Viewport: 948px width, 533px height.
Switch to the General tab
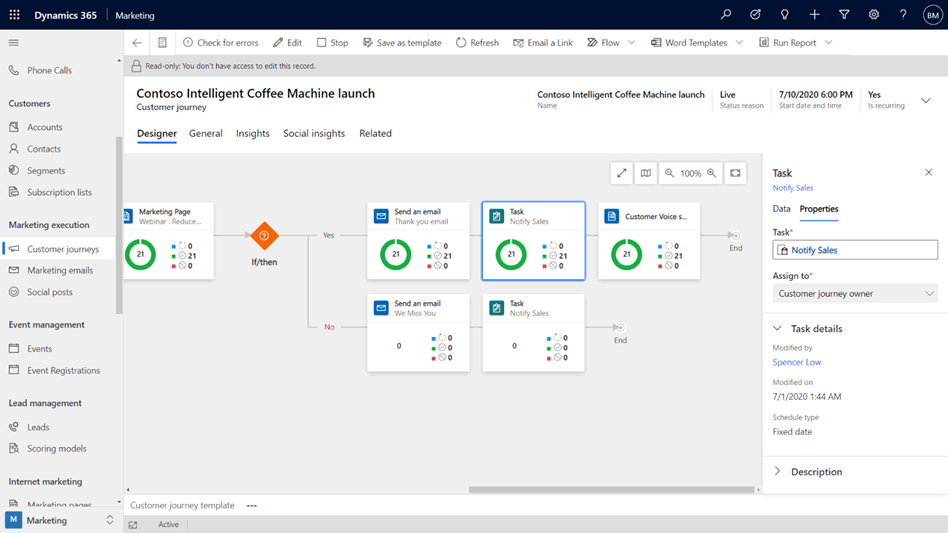[x=206, y=134]
